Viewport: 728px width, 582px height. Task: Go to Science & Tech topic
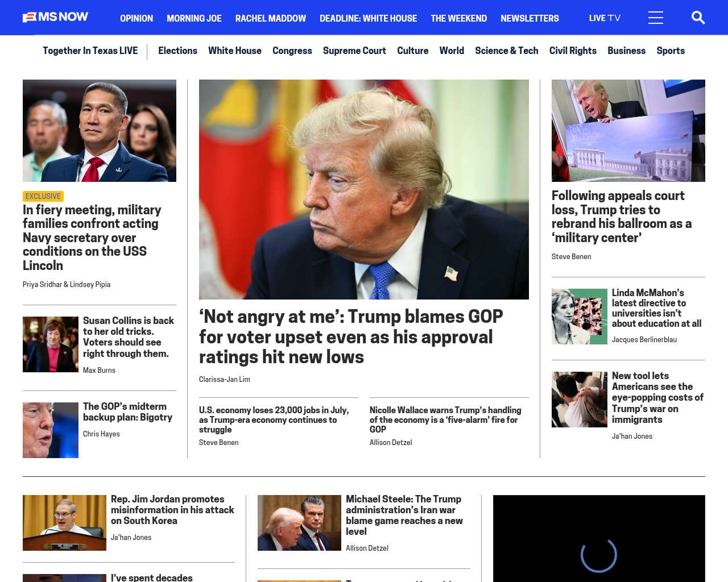[x=507, y=51]
